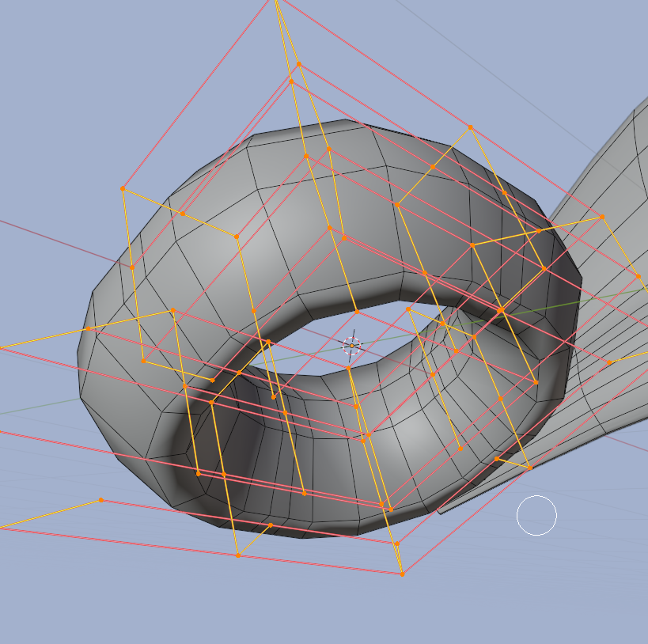
Task: Select the lattice point just below the 3D cursor
Action: (x=348, y=368)
